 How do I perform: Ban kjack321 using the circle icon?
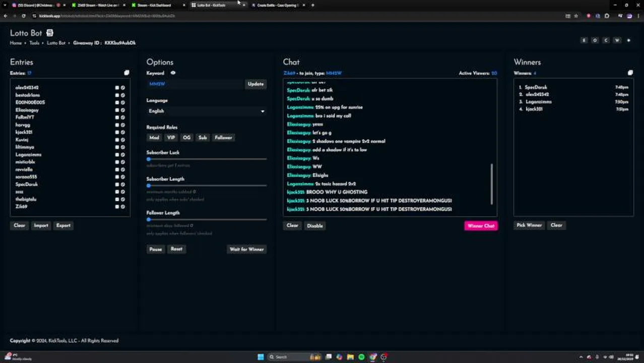click(x=122, y=132)
